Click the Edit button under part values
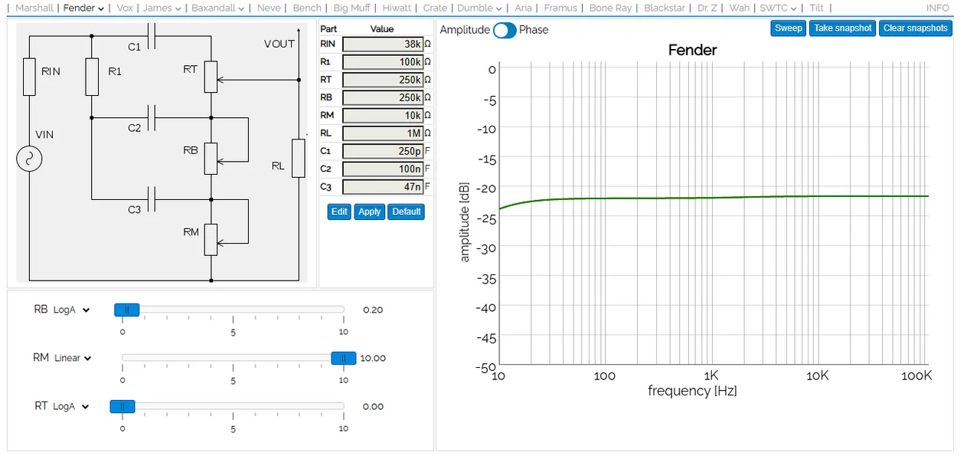 (339, 212)
